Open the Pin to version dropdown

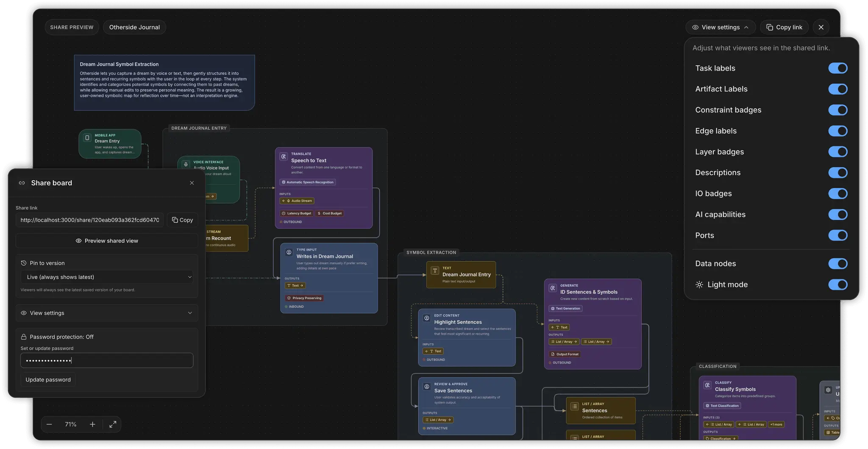[107, 277]
